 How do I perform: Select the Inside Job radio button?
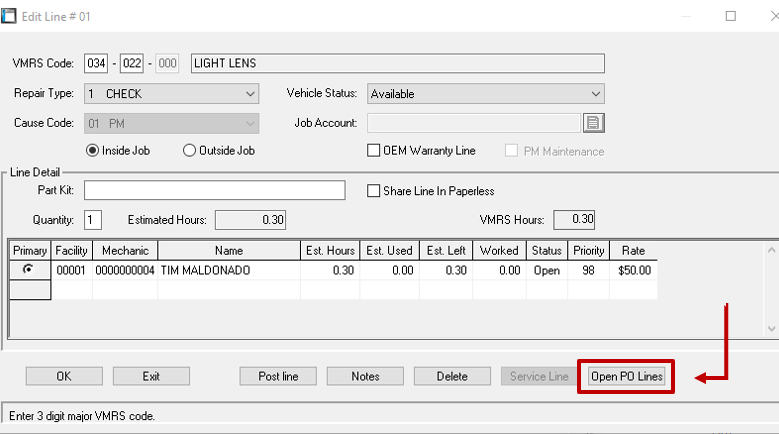pos(94,151)
